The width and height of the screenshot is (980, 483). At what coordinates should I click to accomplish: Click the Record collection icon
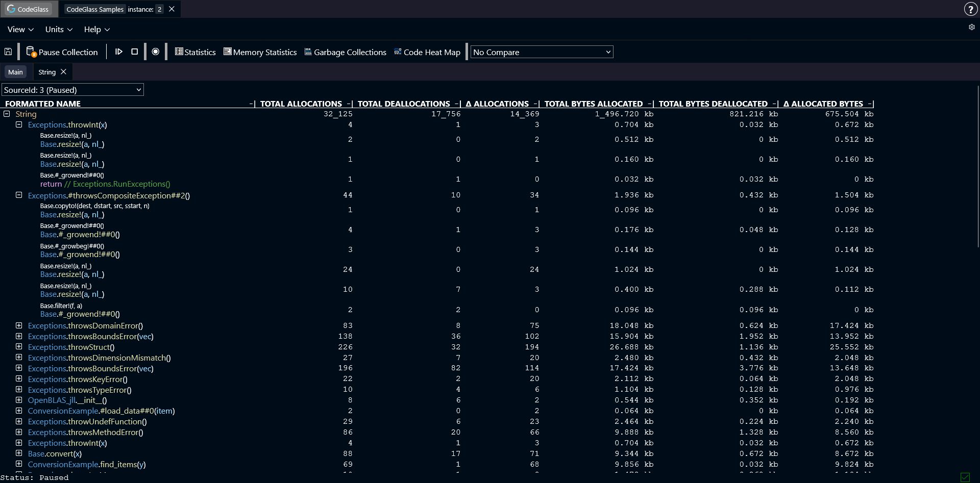coord(156,52)
